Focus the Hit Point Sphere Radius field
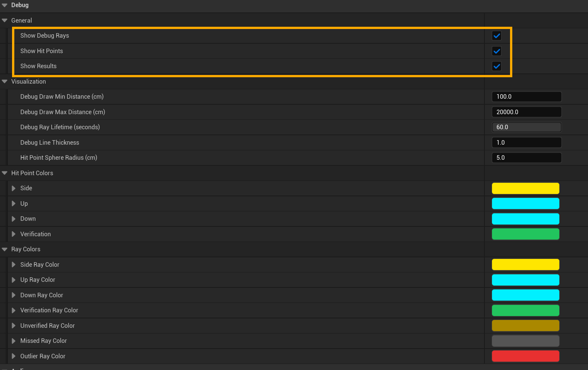Screen dimensions: 588x370 [x=526, y=158]
